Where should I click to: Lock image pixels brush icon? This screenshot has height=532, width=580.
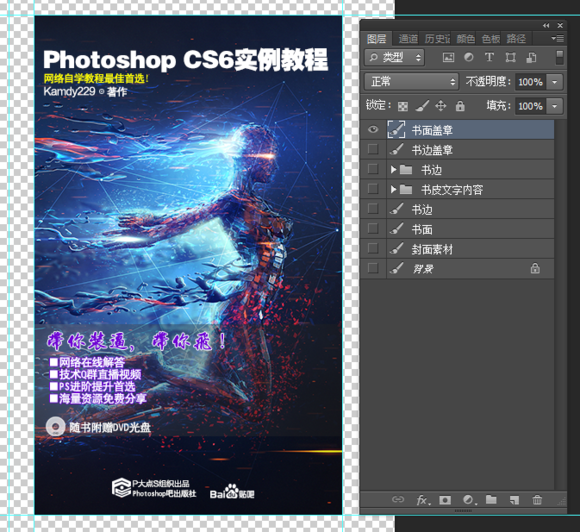point(422,106)
